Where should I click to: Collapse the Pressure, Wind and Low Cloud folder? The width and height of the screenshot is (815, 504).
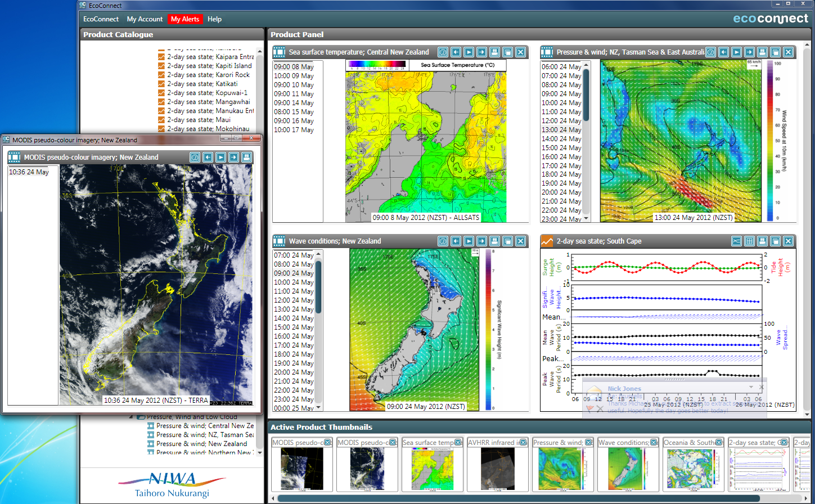tap(132, 417)
